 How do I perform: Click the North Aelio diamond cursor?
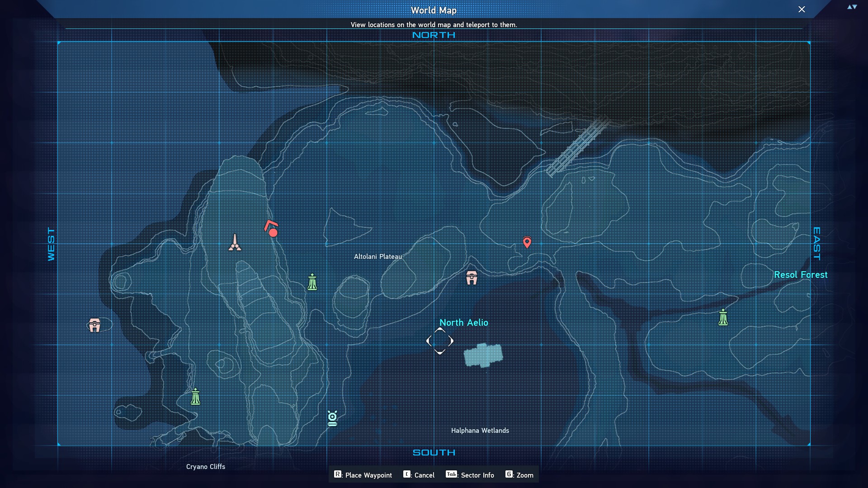(x=439, y=341)
